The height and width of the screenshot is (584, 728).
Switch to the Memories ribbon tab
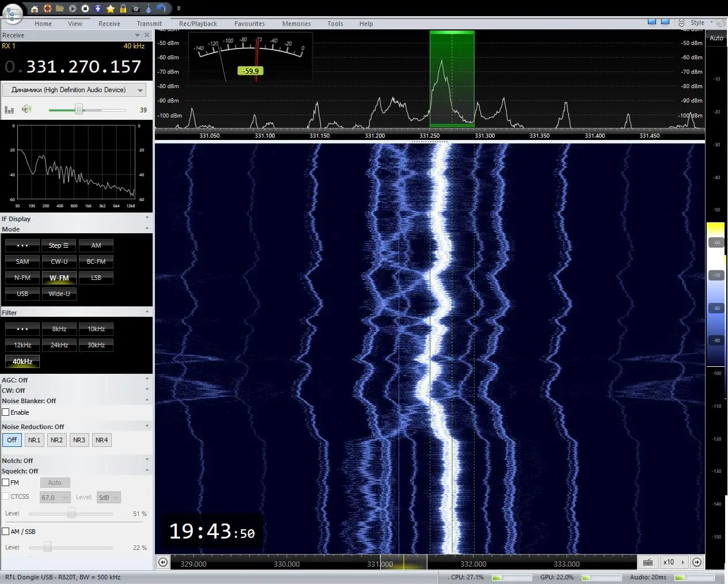[x=296, y=24]
